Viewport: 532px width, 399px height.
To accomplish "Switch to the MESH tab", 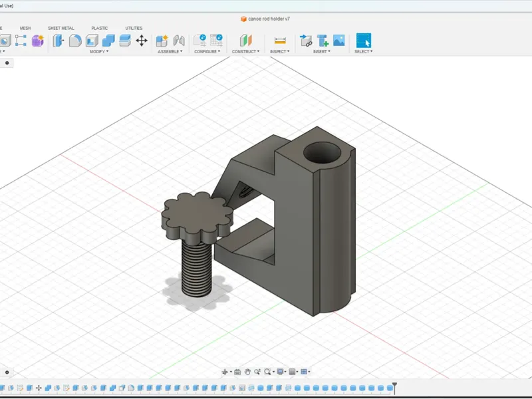I will [x=25, y=28].
